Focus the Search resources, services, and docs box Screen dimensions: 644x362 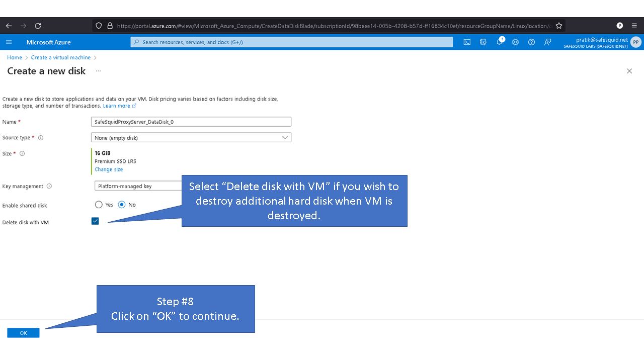(x=292, y=42)
